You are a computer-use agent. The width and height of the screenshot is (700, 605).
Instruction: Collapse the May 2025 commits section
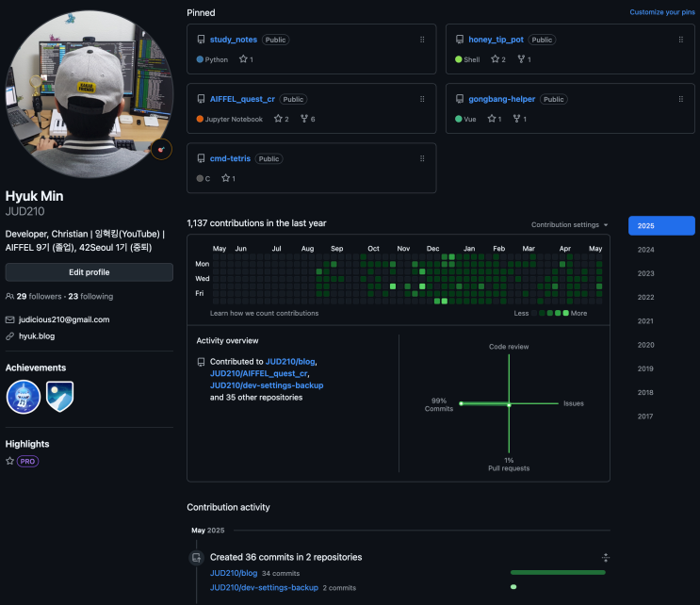click(606, 557)
